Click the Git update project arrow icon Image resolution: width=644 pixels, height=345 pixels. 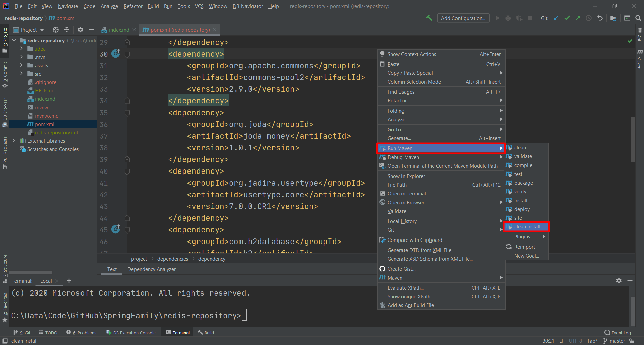tap(556, 18)
